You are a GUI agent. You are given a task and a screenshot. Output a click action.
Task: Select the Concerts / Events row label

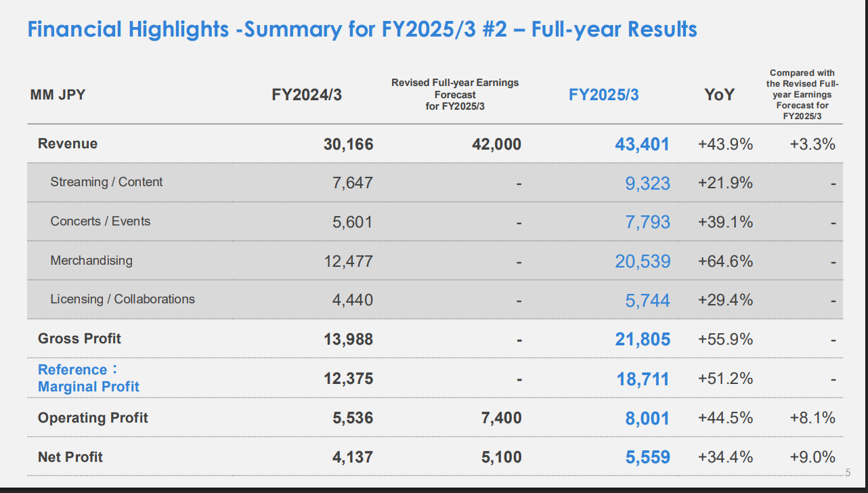click(100, 221)
